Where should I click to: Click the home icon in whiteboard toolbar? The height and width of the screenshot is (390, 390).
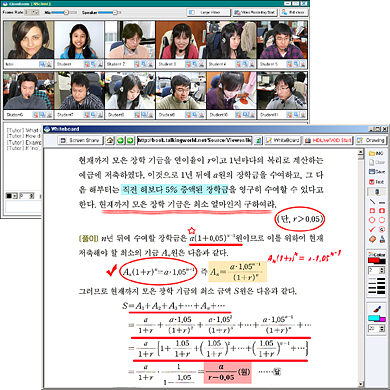(x=110, y=140)
